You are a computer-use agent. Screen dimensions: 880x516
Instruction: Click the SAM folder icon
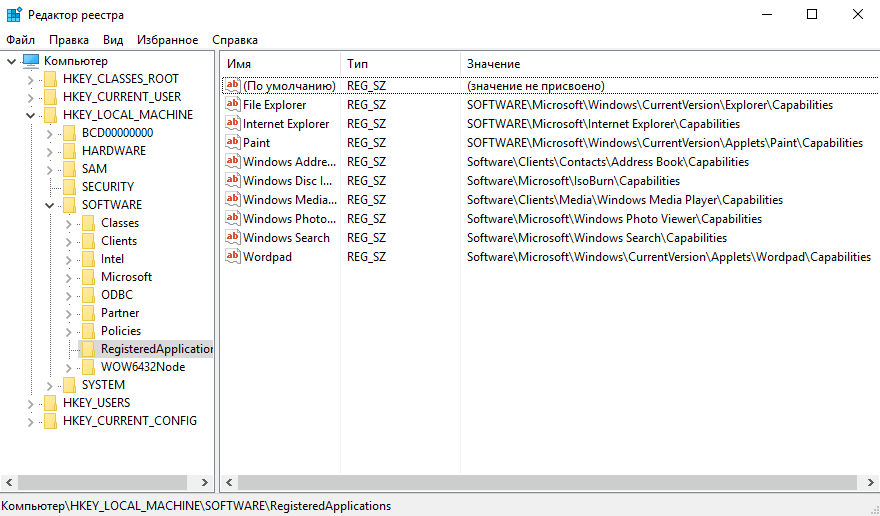point(70,169)
